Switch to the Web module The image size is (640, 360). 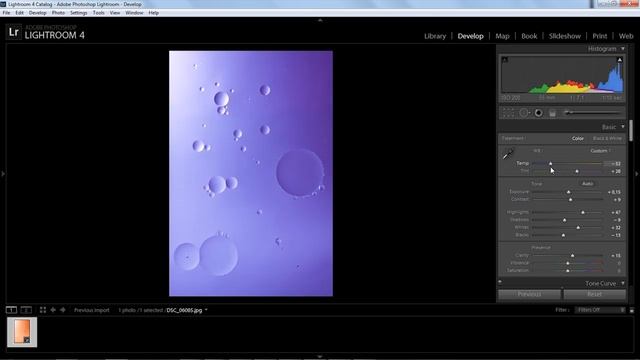click(x=626, y=36)
